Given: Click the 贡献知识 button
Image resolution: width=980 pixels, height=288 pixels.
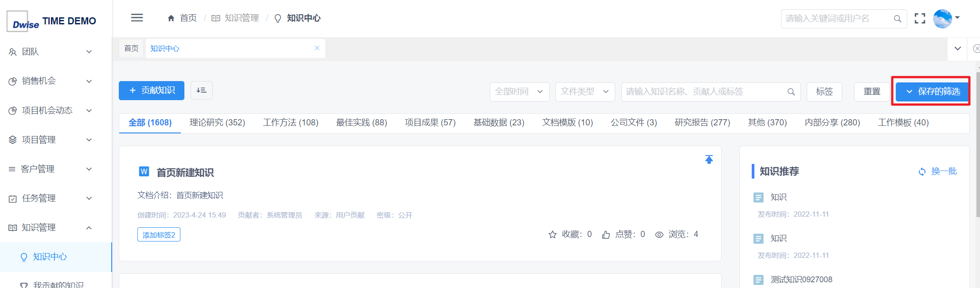Looking at the screenshot, I should pyautogui.click(x=152, y=90).
